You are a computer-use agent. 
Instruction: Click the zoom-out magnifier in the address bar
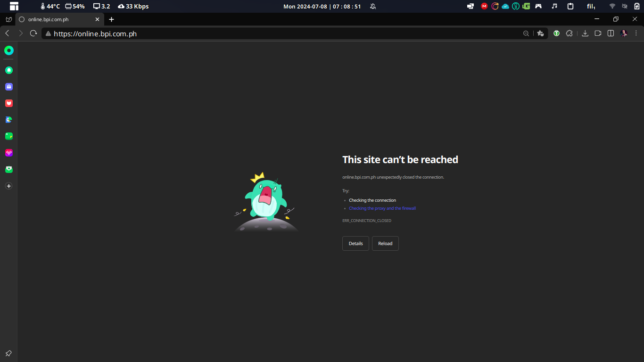(526, 33)
